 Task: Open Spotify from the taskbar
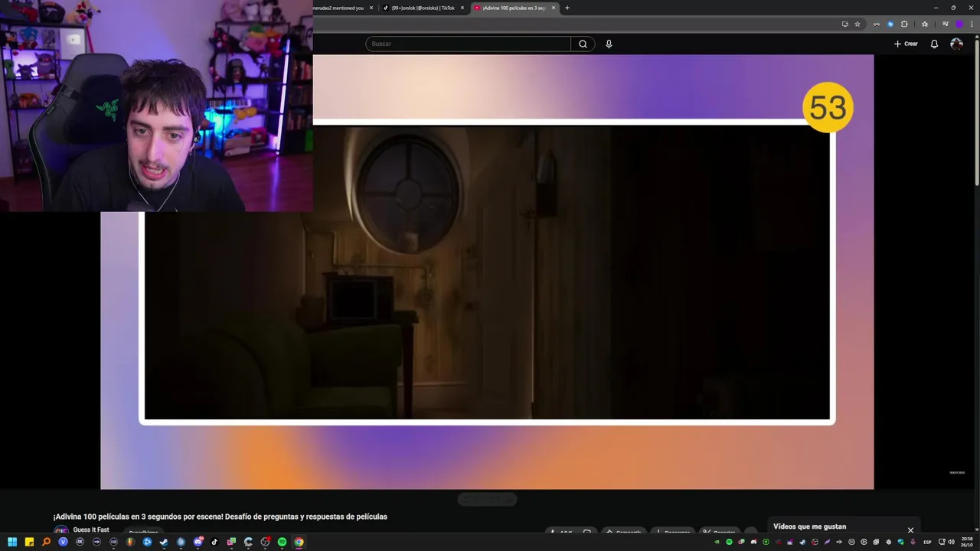[x=282, y=542]
